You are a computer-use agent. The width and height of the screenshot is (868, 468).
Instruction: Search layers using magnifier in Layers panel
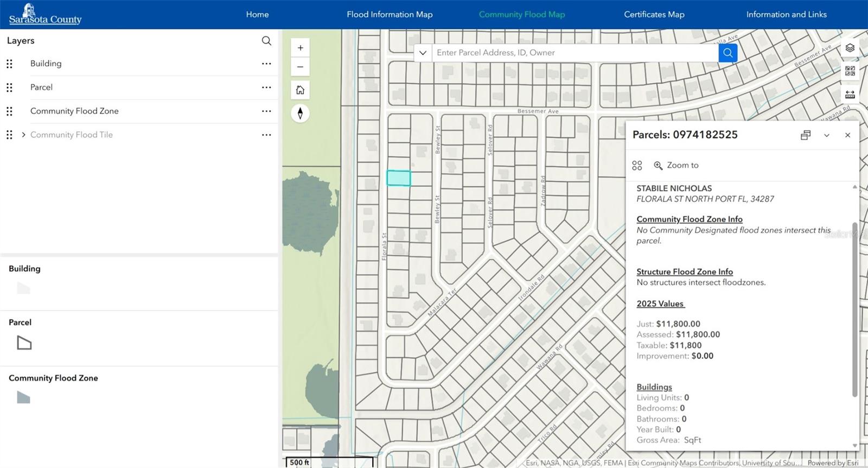[x=266, y=41]
